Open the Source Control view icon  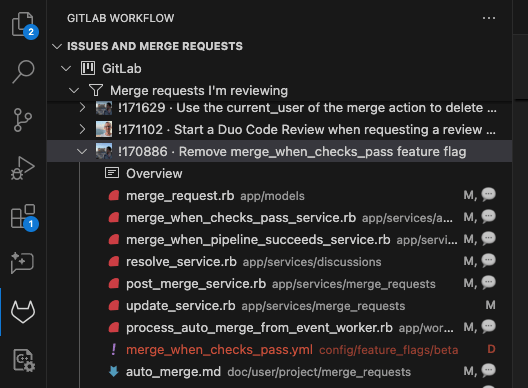pos(23,120)
